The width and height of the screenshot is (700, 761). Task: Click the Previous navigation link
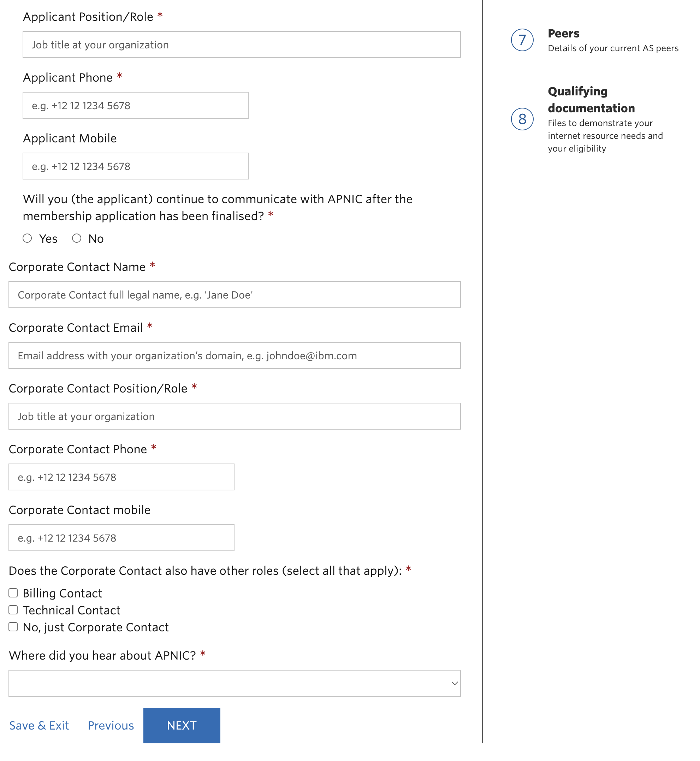(x=110, y=725)
